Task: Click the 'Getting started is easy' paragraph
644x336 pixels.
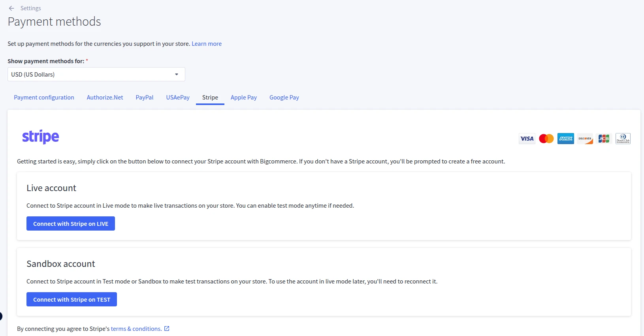Action: click(261, 161)
